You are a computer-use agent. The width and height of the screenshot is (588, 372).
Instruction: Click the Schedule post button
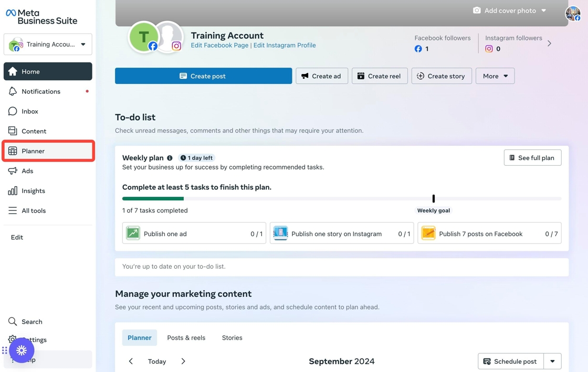511,361
